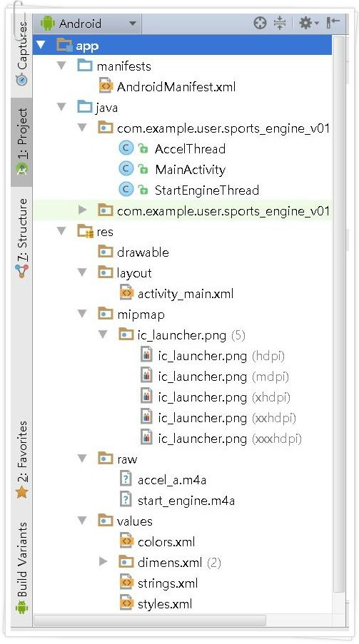Select activity_main.xml file name
The height and width of the screenshot is (644, 359).
pyautogui.click(x=186, y=294)
